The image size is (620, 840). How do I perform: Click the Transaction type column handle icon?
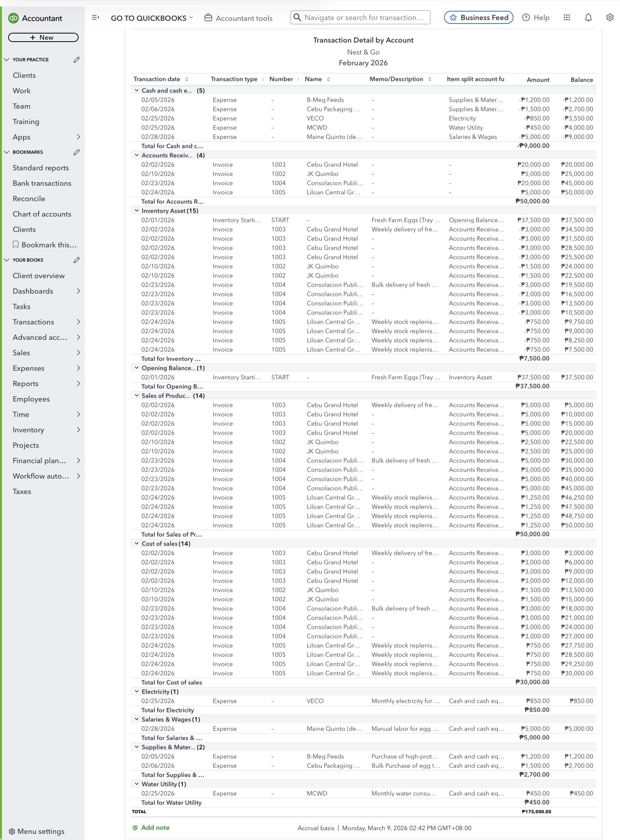point(263,79)
